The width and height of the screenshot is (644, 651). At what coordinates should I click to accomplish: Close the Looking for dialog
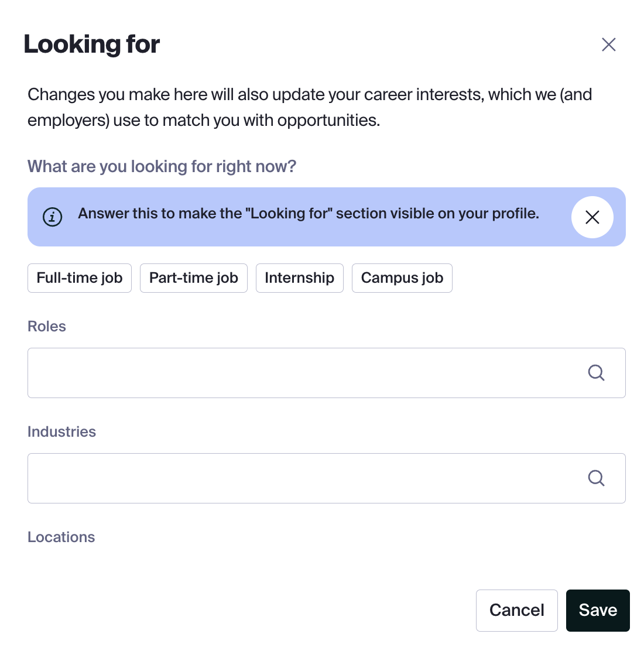click(x=608, y=44)
